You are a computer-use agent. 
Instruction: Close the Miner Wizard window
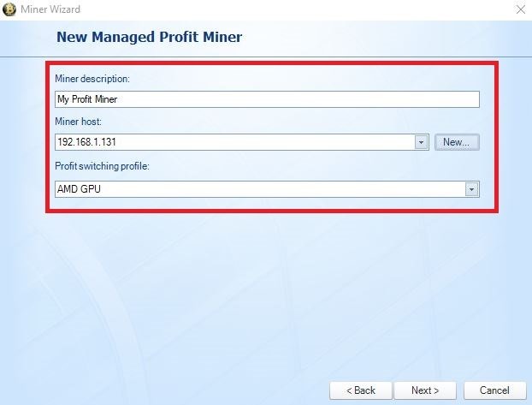click(x=521, y=9)
